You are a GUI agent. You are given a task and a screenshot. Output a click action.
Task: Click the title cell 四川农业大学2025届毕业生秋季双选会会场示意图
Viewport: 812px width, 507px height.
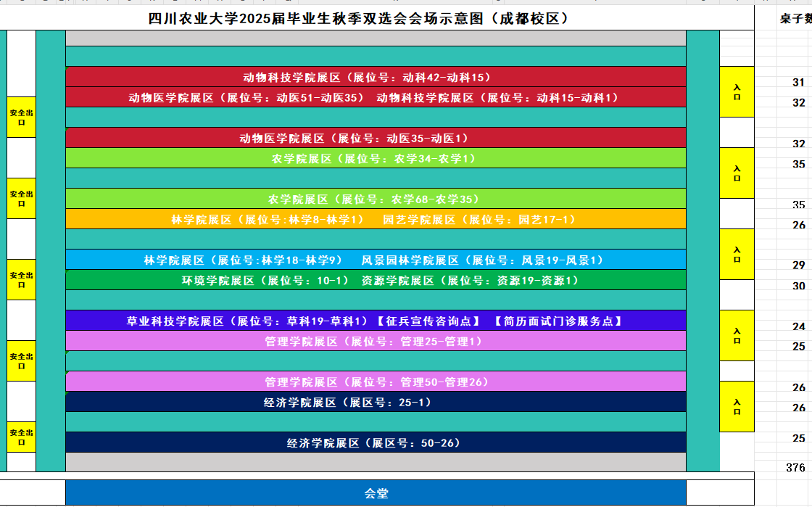(x=358, y=19)
